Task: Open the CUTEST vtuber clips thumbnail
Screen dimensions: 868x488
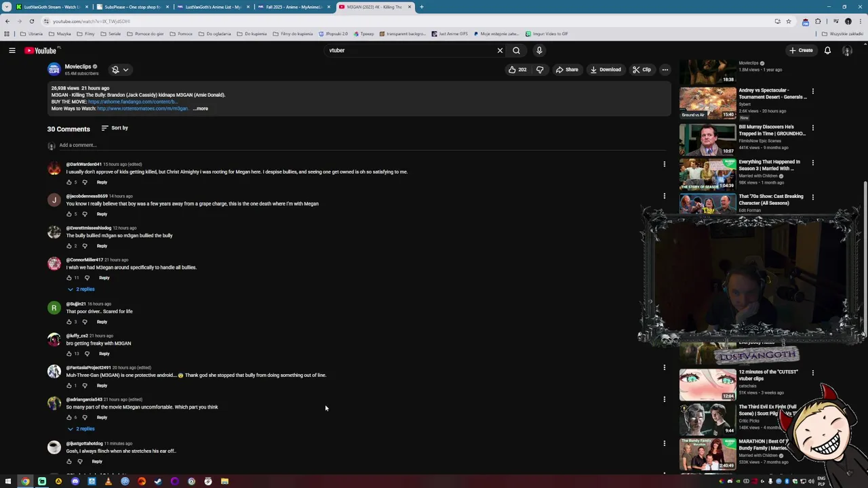Action: [707, 384]
